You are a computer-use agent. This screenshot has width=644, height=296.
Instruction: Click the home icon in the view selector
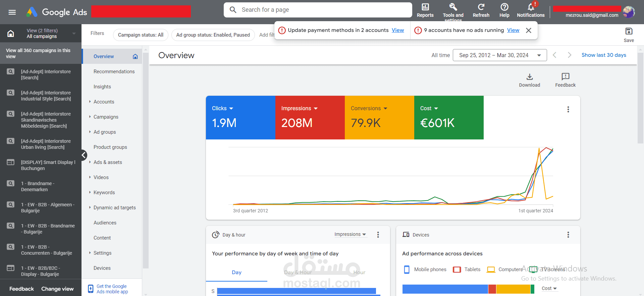pos(11,33)
